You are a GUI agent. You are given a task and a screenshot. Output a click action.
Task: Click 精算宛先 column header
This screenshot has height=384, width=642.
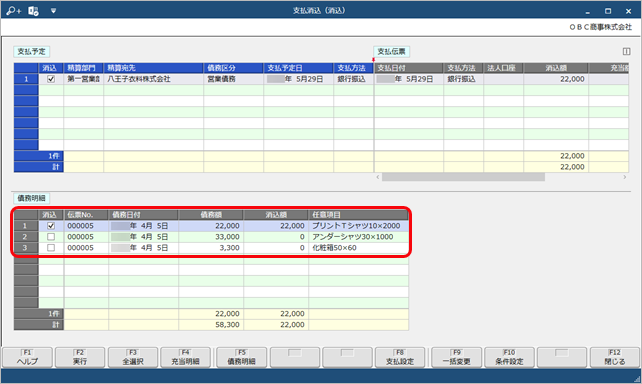pos(154,68)
